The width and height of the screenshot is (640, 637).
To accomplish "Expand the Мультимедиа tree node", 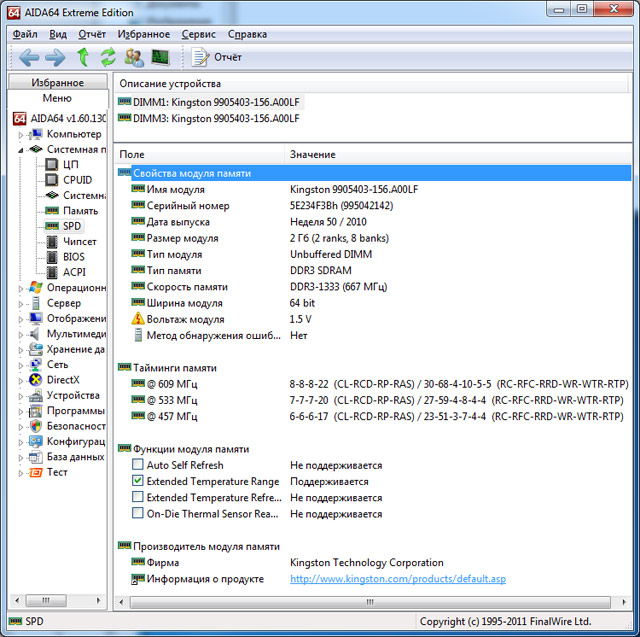I will click(x=21, y=334).
